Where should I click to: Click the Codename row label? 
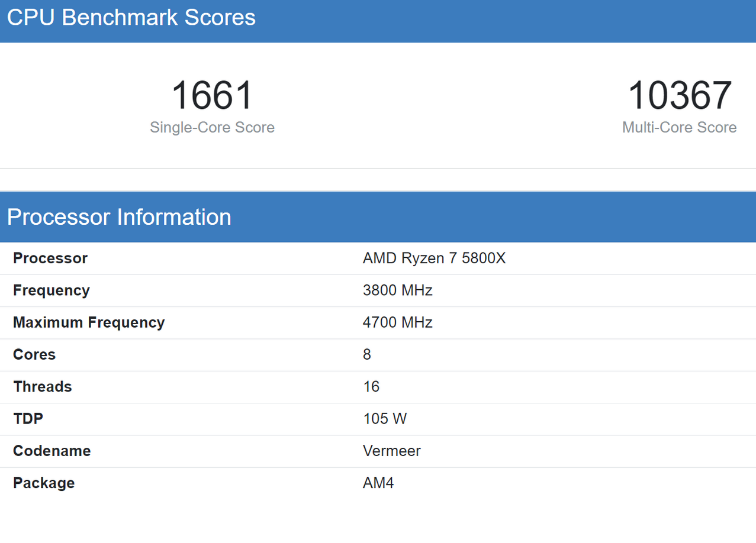pyautogui.click(x=52, y=451)
